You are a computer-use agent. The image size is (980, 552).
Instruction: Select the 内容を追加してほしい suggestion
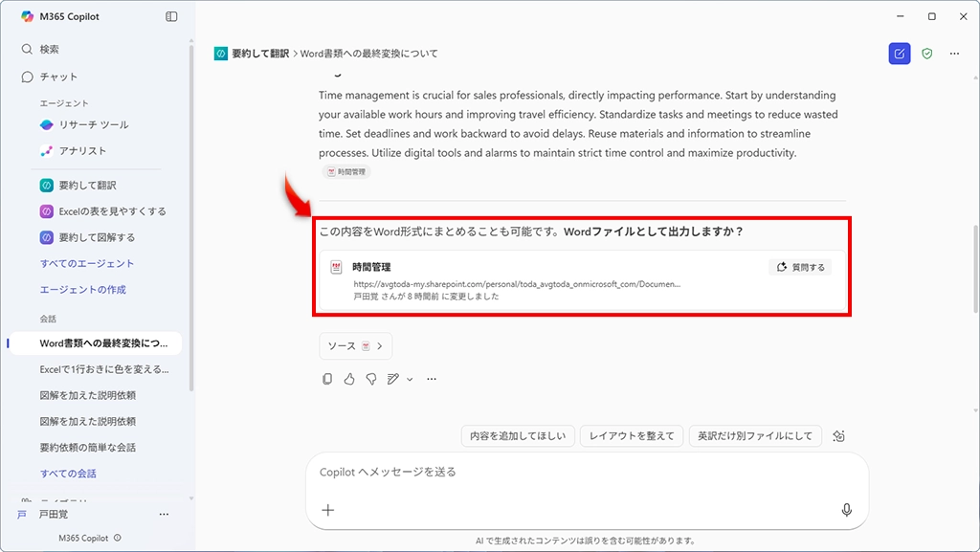coord(518,436)
